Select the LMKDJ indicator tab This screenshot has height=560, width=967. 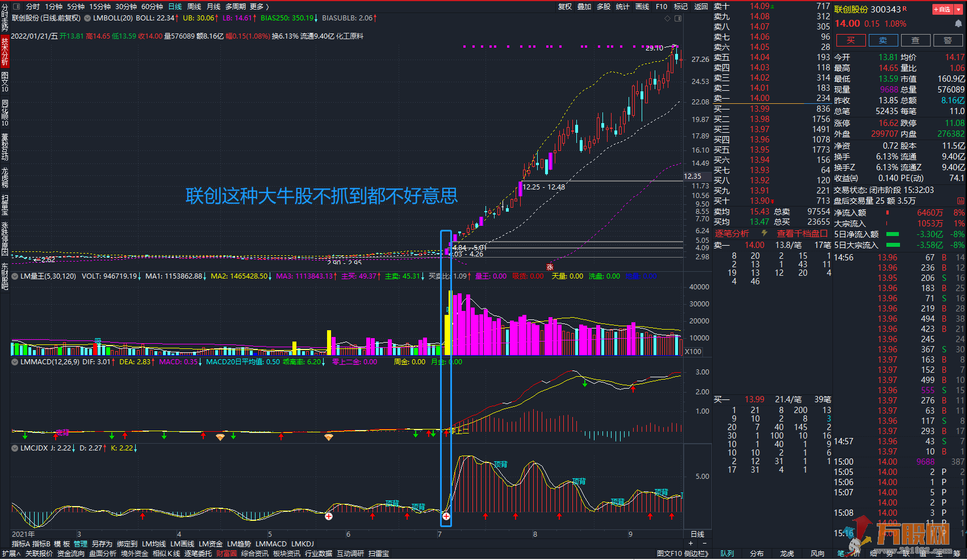point(303,544)
